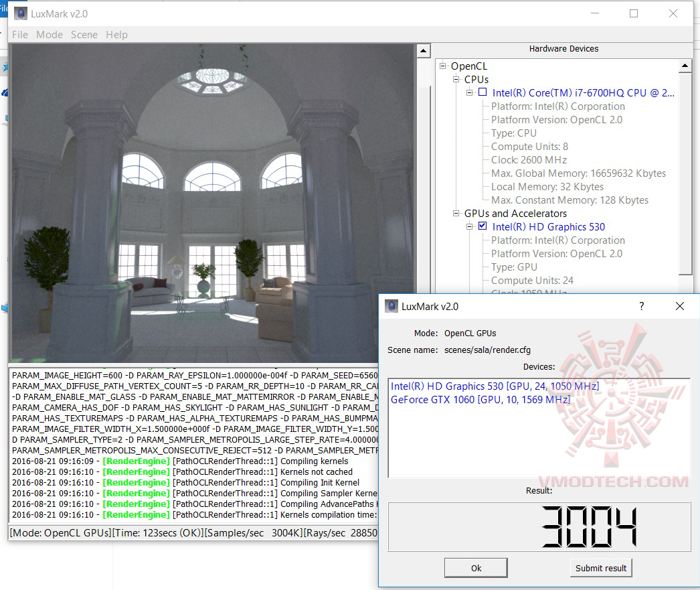The width and height of the screenshot is (700, 590).
Task: Collapse the CPUs tree node
Action: 456,79
